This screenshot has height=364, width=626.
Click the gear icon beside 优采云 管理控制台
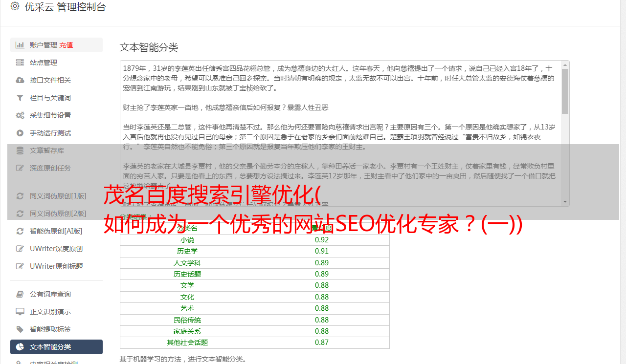[x=15, y=7]
